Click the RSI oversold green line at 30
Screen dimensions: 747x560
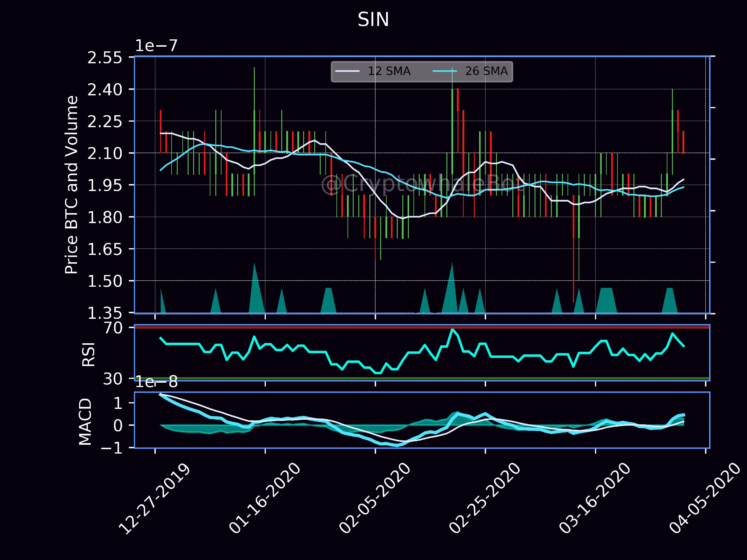422,378
